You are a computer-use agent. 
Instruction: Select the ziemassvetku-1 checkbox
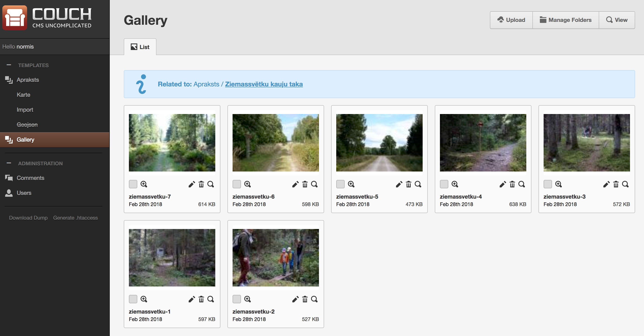click(x=133, y=299)
